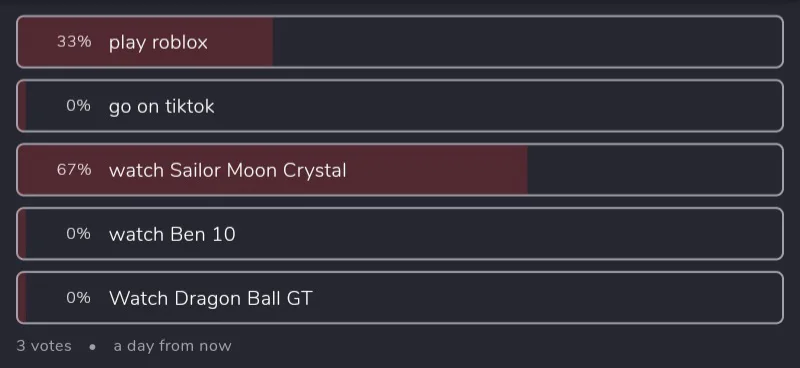
Task: Click the 0% label beside watch Ben 10
Action: 79,234
